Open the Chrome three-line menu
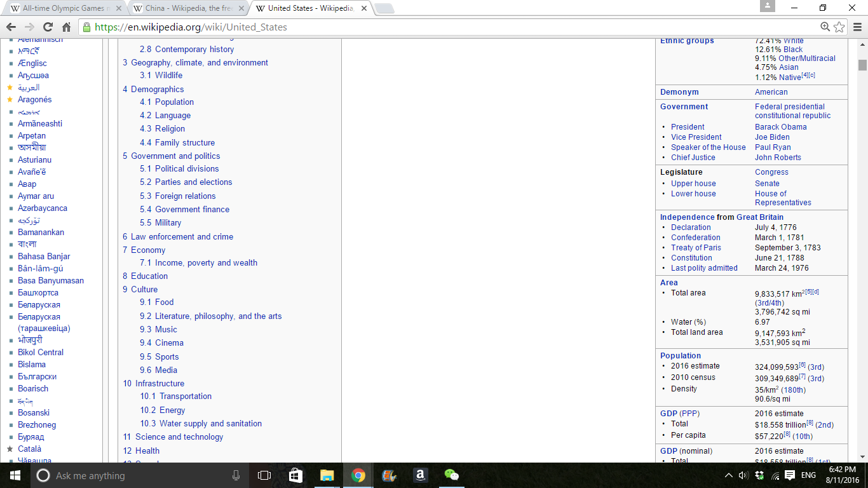This screenshot has height=488, width=868. [857, 27]
